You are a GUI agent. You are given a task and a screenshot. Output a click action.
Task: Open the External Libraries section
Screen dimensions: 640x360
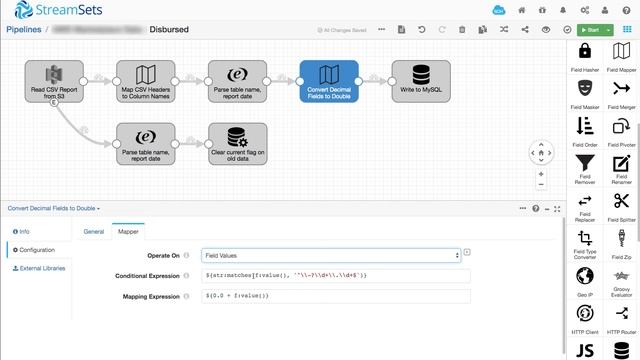(x=39, y=268)
